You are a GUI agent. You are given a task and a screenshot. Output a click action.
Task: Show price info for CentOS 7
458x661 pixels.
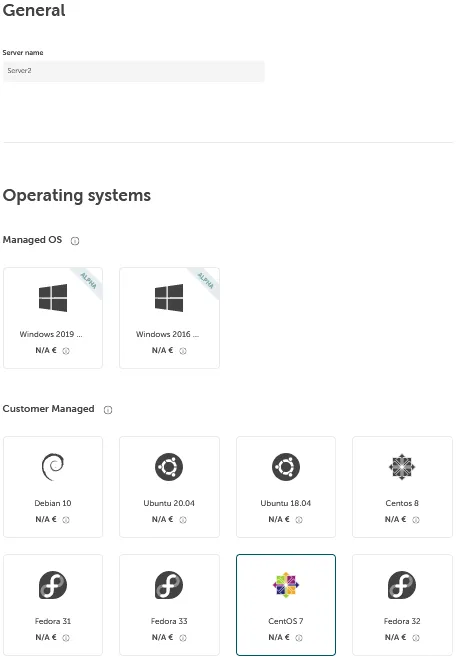[x=299, y=638]
